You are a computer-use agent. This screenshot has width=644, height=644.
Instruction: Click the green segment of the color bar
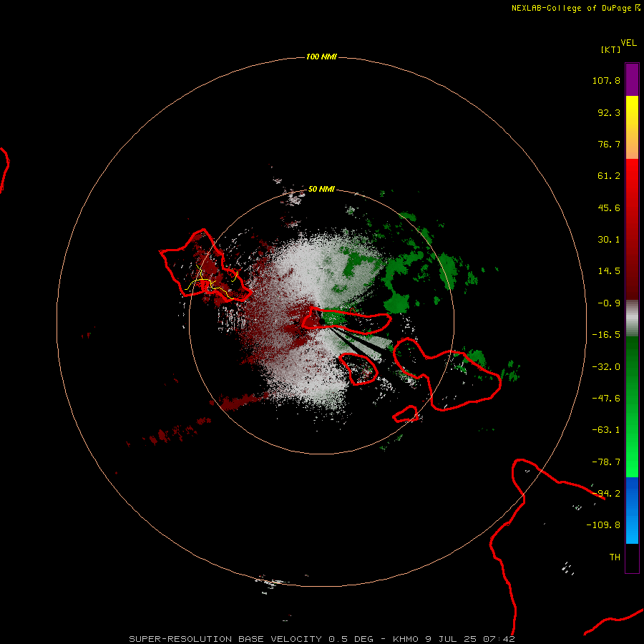[632, 406]
